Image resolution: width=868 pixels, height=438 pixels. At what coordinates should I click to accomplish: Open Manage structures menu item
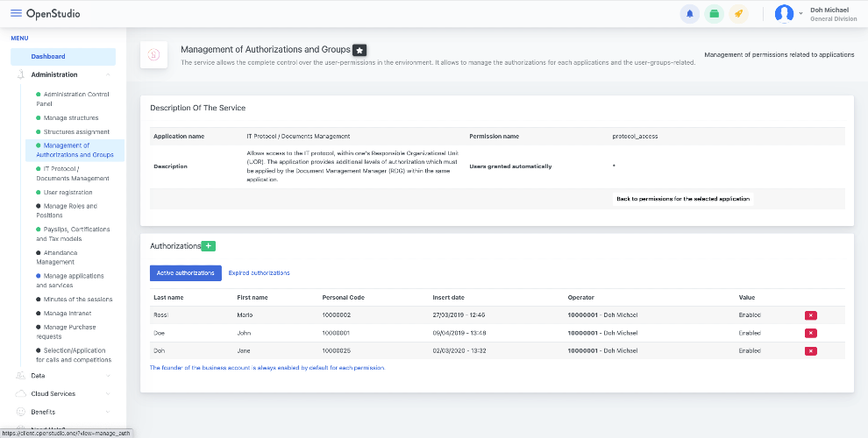(x=71, y=117)
